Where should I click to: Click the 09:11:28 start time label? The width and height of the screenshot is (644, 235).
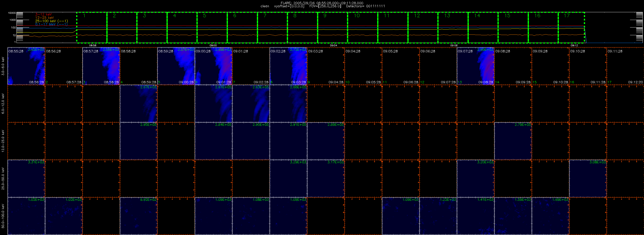[x=615, y=51]
